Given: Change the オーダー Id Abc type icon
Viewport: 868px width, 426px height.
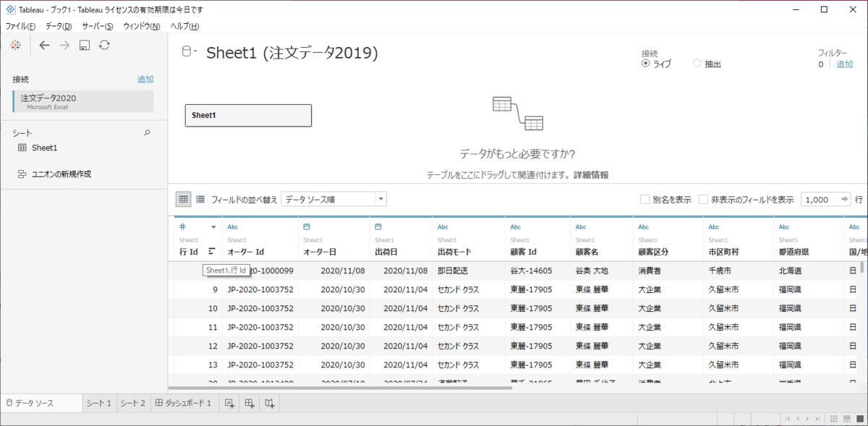Looking at the screenshot, I should [x=232, y=226].
